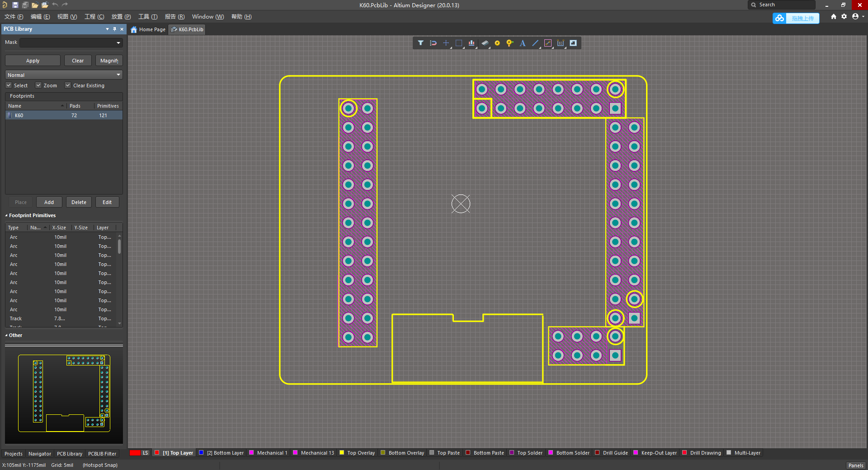Undo the last action
The width and height of the screenshot is (868, 470).
click(x=55, y=5)
